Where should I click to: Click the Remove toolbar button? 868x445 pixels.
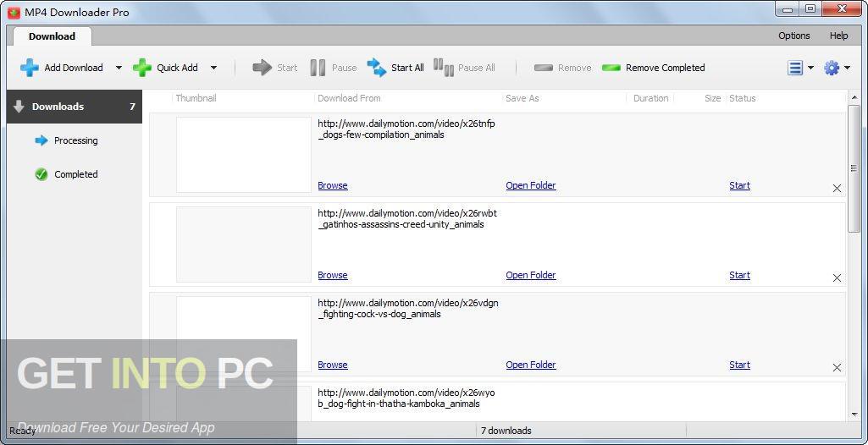[562, 68]
